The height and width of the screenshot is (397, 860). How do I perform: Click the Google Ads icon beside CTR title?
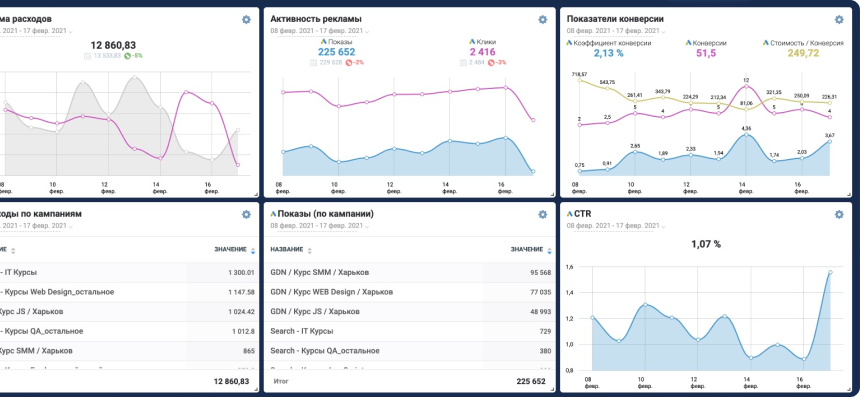pyautogui.click(x=570, y=214)
